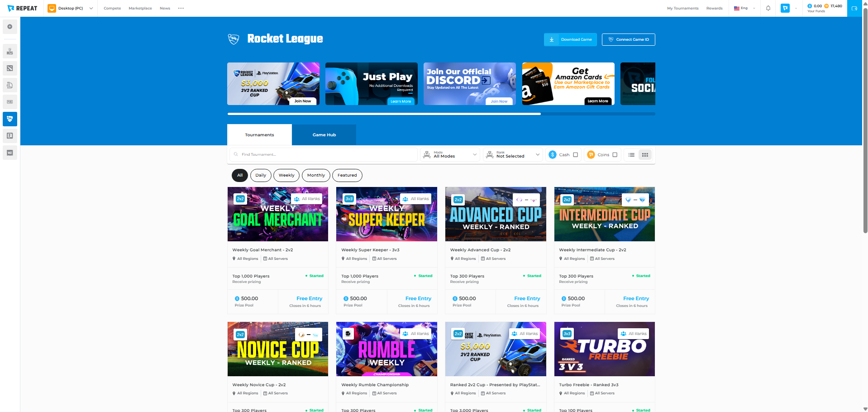The image size is (868, 412).
Task: Open Madden M25 game in sidebar
Action: coord(10,51)
